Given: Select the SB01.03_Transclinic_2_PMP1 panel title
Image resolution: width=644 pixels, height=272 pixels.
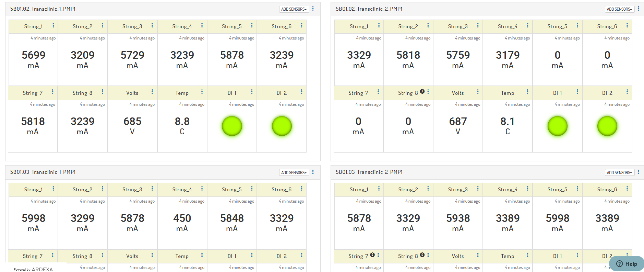Looking at the screenshot, I should coord(369,172).
